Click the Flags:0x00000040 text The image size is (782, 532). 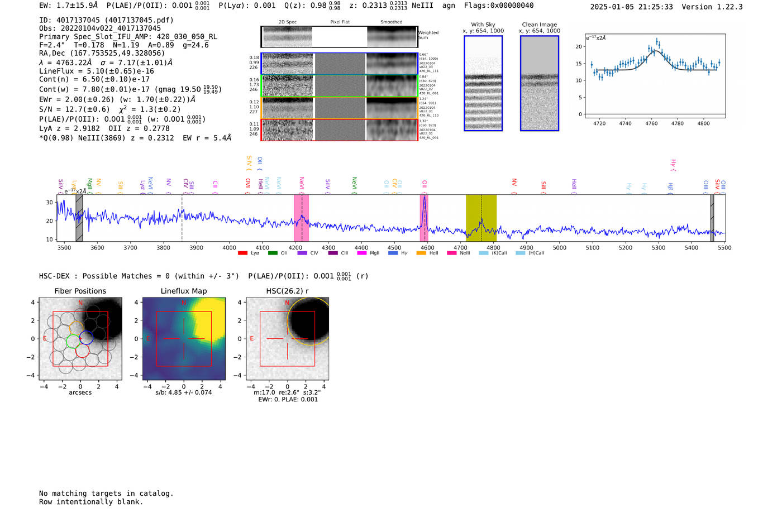(x=499, y=6)
